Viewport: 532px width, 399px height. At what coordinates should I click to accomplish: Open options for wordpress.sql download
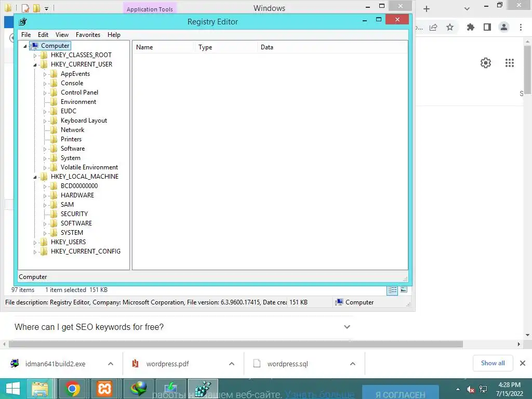(353, 364)
